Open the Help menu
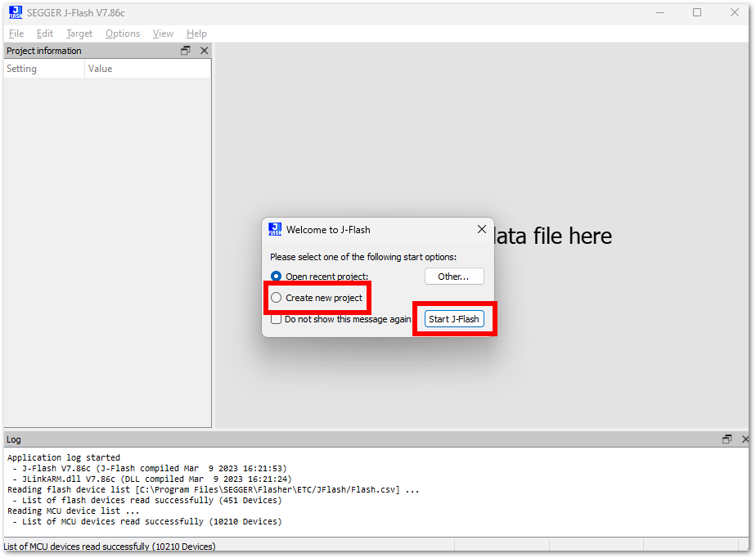Viewport: 756px width, 558px height. [x=196, y=34]
